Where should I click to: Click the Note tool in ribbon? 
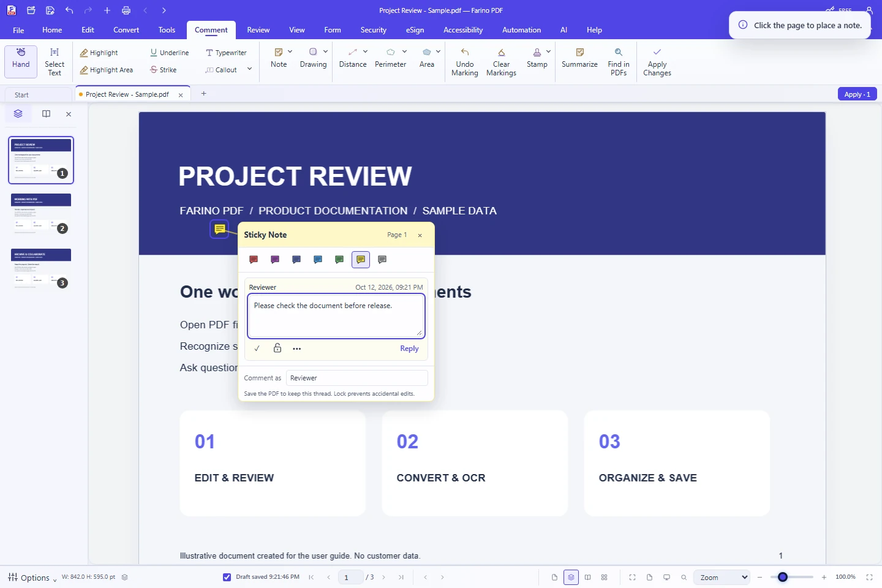click(x=279, y=59)
